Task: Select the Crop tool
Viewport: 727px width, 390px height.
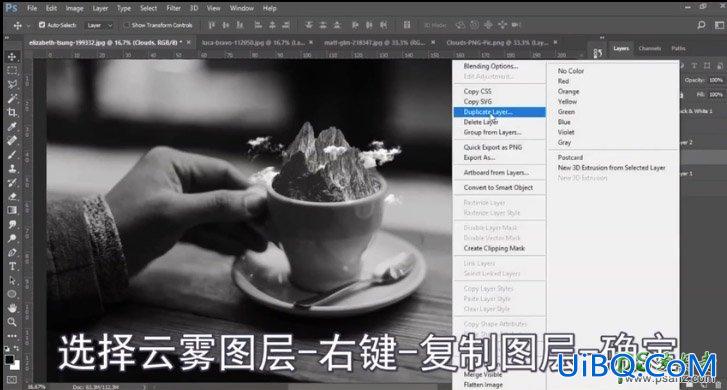Action: click(x=12, y=112)
